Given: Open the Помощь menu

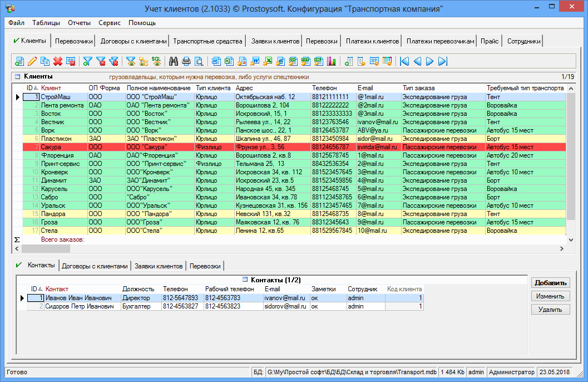Looking at the screenshot, I should pyautogui.click(x=142, y=23).
